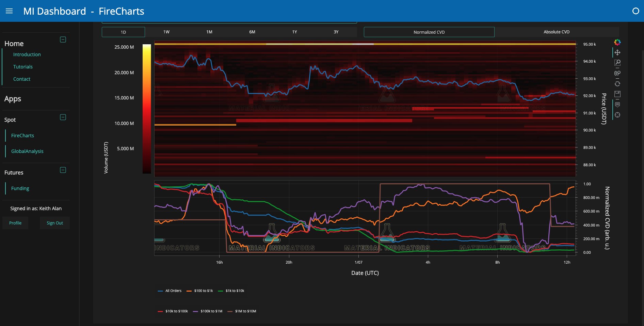Click the circle account icon in the header

636,11
